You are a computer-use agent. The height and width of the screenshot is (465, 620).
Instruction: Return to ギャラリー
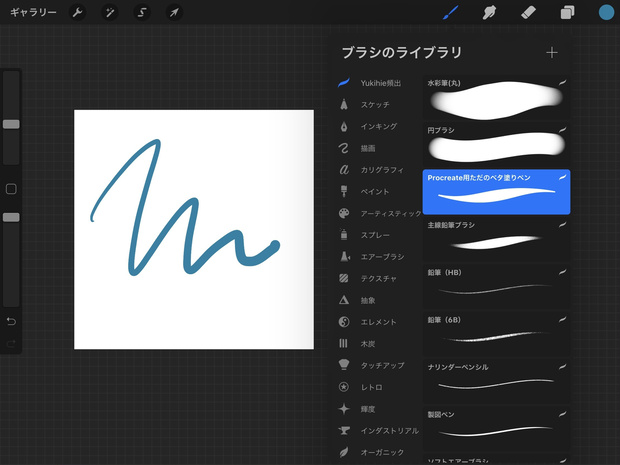click(x=33, y=13)
